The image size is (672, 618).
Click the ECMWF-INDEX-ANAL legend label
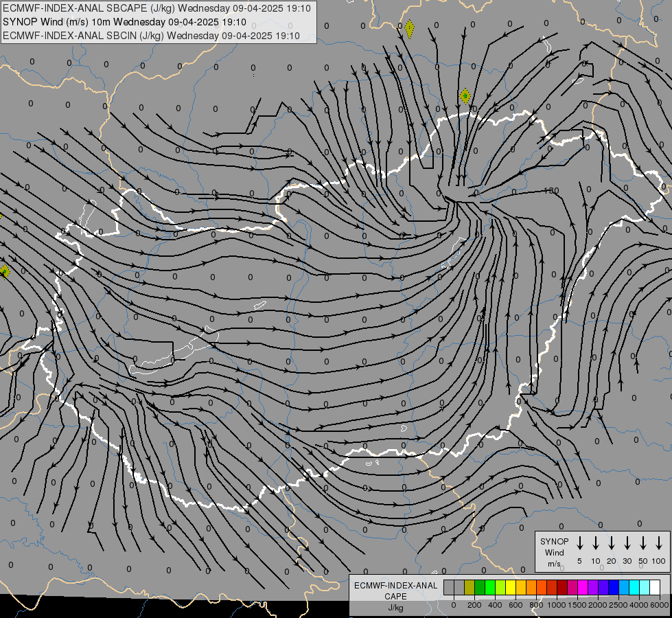tap(395, 586)
